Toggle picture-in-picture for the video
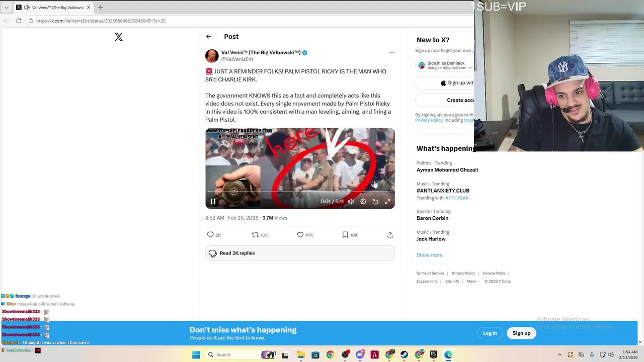The height and width of the screenshot is (362, 644). [x=375, y=202]
